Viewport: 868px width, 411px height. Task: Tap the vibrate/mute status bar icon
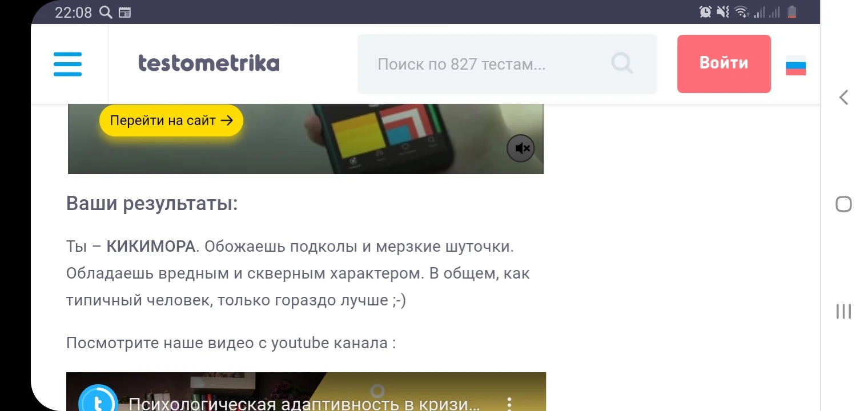click(722, 11)
